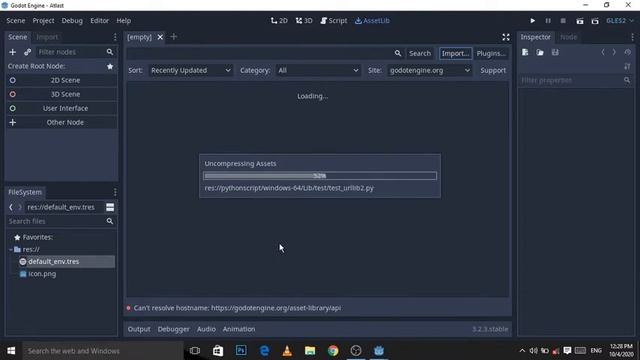Open the Site dropdown godotengine.org
The image size is (640, 360).
[429, 70]
